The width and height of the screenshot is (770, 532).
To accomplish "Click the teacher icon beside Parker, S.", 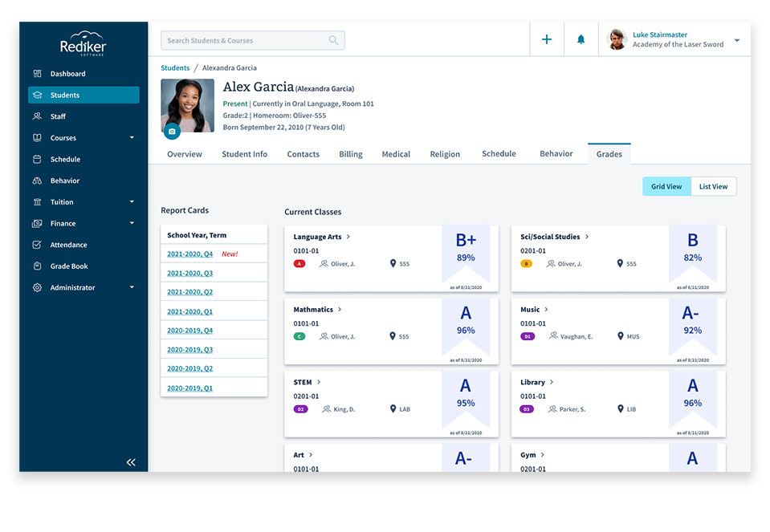I will tap(552, 408).
